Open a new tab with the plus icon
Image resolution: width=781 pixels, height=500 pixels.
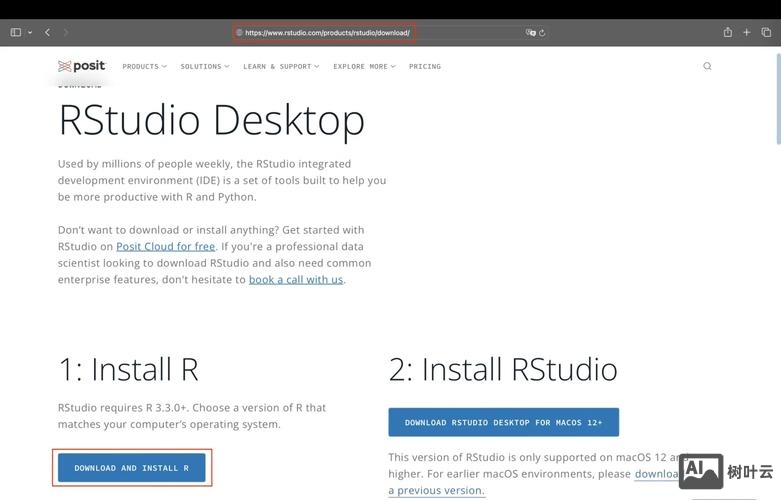pos(746,32)
